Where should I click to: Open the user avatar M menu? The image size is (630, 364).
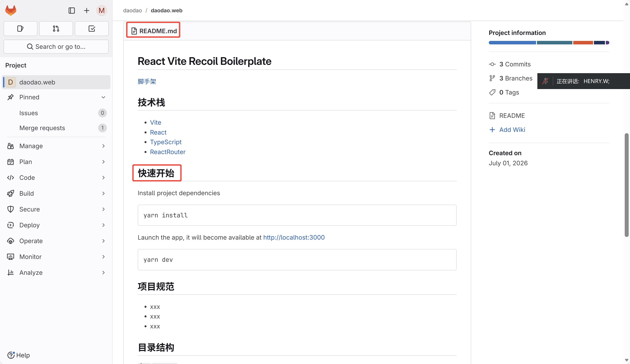click(101, 11)
